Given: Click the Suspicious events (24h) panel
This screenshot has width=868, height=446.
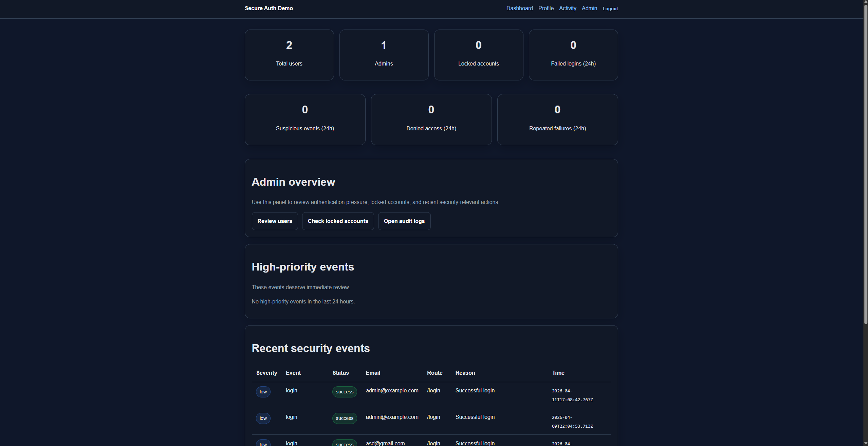Looking at the screenshot, I should coord(304,119).
